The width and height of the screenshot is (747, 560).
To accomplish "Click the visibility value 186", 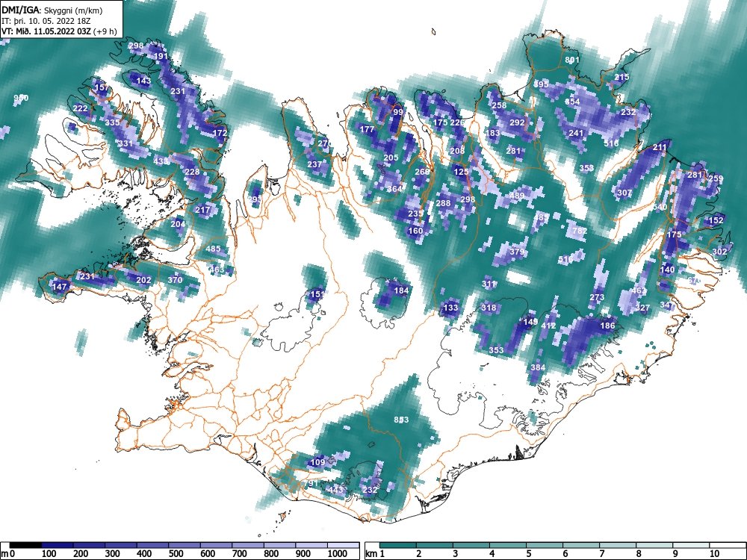I will (607, 326).
